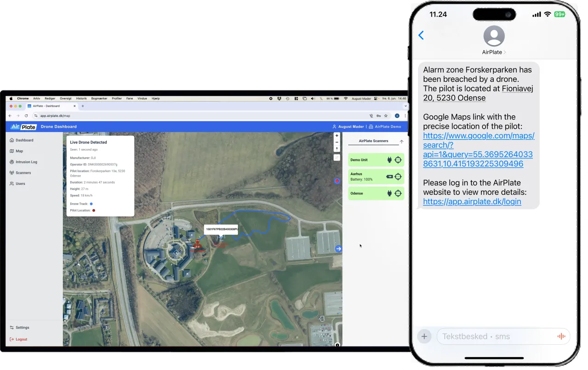588x370 pixels.
Task: Open Settings in the sidebar
Action: [19, 328]
